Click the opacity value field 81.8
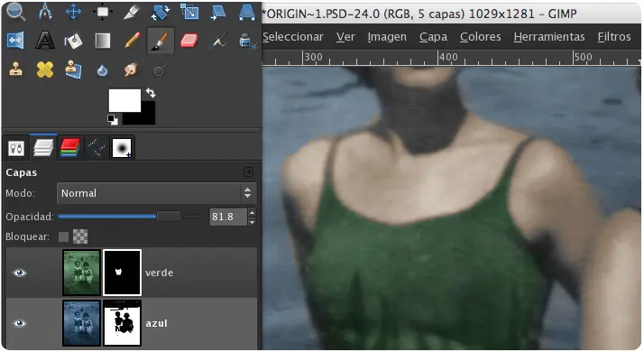Viewport: 644px width, 352px height. point(228,217)
